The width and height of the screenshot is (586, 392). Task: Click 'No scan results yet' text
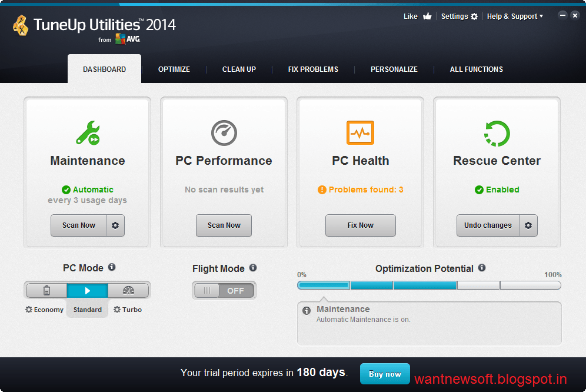224,190
